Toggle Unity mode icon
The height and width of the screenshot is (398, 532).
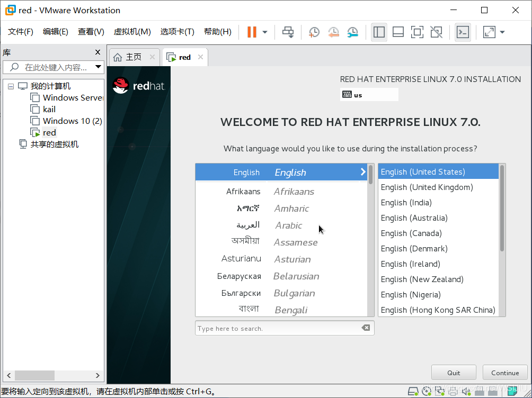(436, 32)
